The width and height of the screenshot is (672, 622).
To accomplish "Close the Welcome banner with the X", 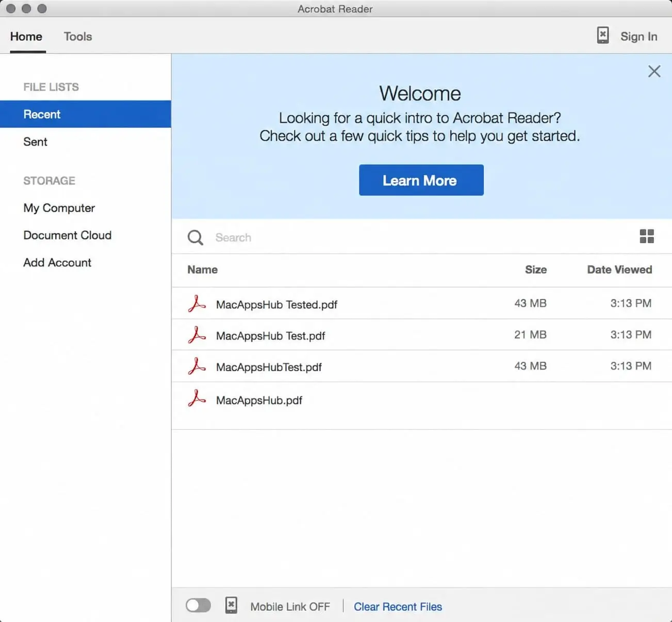I will [x=654, y=71].
